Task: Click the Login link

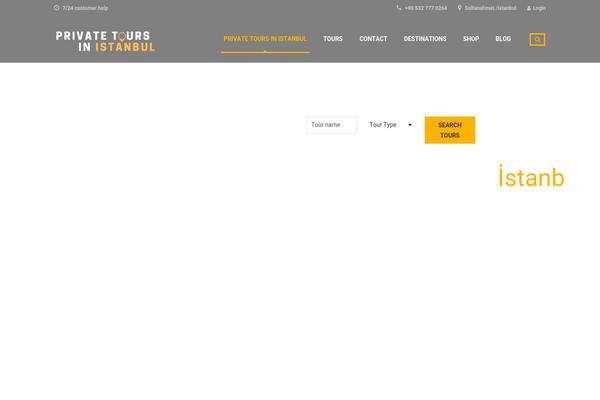Action: [x=539, y=8]
